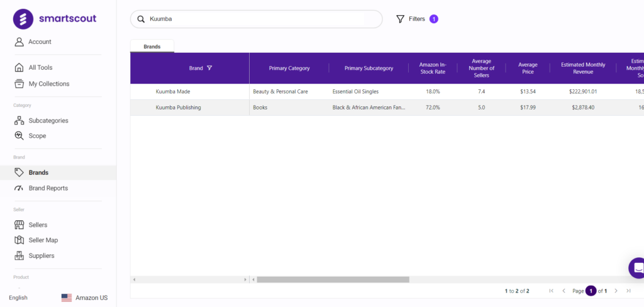644x307 pixels.
Task: Select the Brands tag icon
Action: click(19, 172)
